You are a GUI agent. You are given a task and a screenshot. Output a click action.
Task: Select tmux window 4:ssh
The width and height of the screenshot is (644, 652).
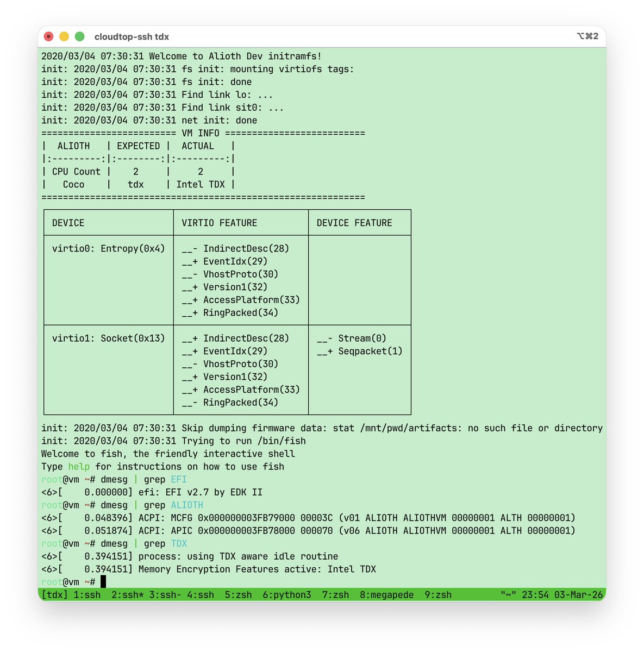click(x=201, y=595)
